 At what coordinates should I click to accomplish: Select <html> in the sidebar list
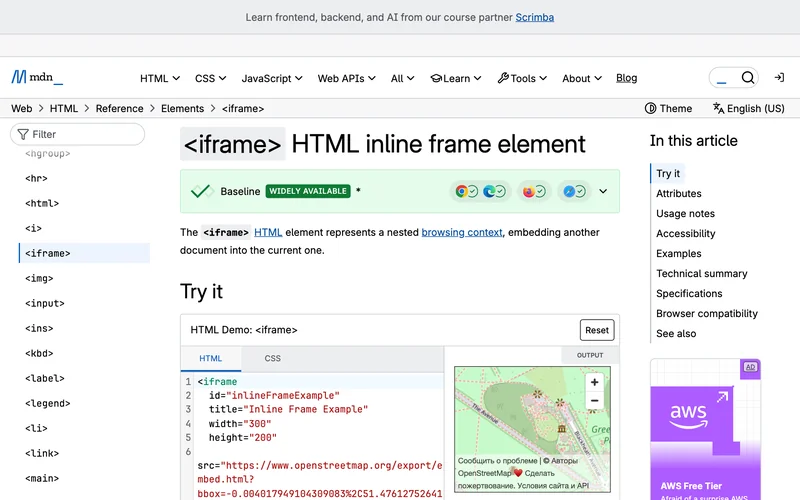coord(42,203)
